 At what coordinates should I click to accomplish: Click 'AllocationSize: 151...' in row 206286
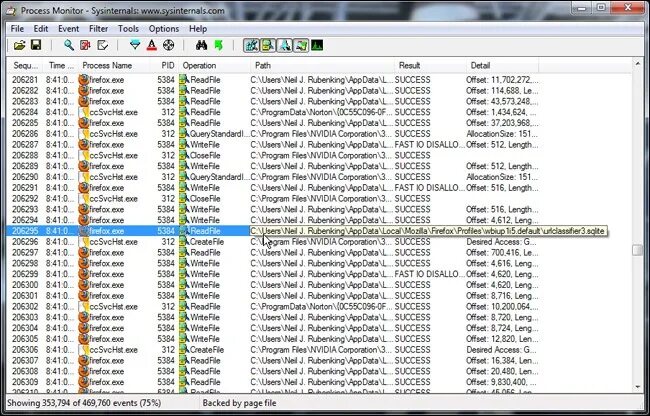(502, 133)
